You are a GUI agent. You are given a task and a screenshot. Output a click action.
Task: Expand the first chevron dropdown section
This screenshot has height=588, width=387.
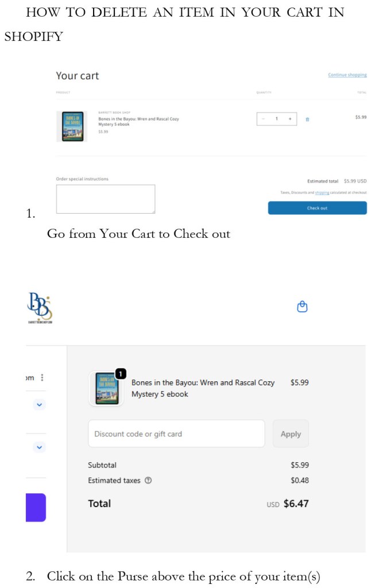click(40, 405)
